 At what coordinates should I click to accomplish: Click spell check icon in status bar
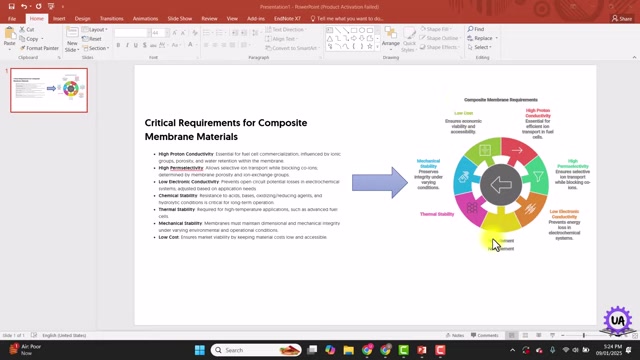[34, 335]
